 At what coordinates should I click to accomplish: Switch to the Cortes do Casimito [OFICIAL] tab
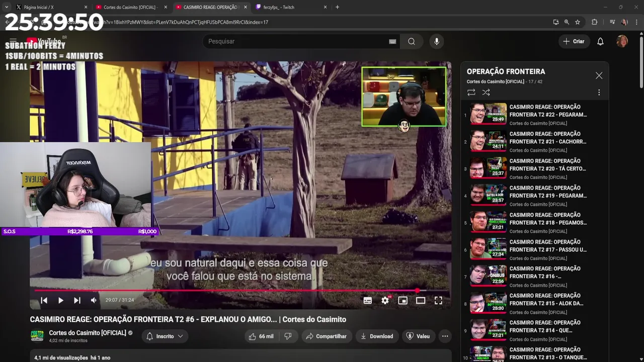[131, 8]
